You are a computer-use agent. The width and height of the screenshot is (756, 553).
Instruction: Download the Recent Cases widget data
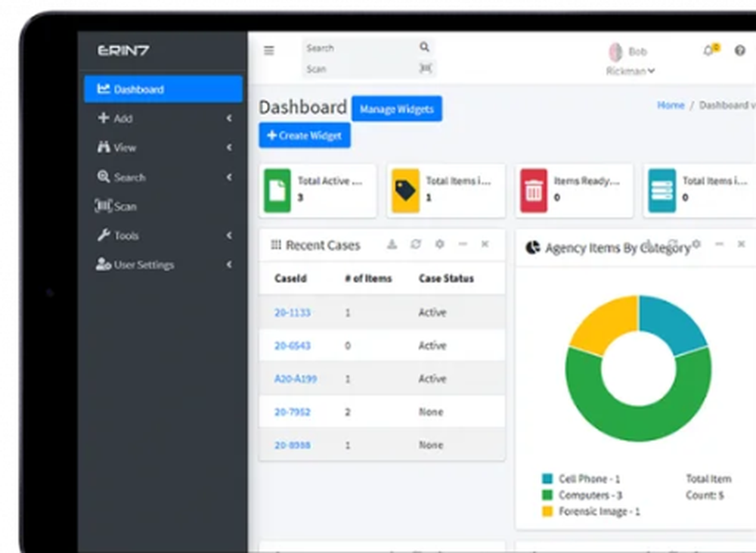coord(392,244)
